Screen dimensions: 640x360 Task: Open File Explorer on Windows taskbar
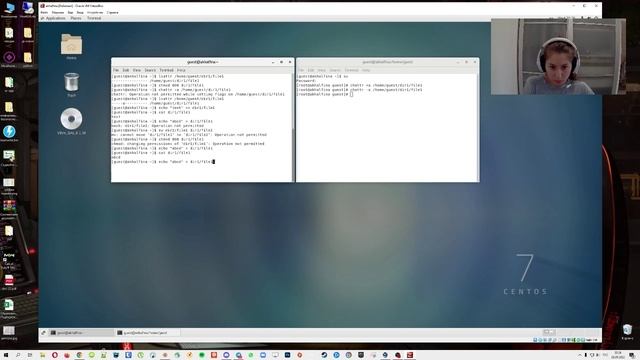click(x=42, y=355)
